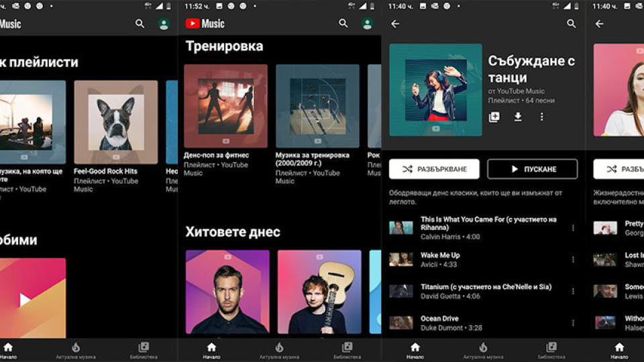Click the Хитовете днес section heading
The height and width of the screenshot is (362, 644).
pos(233,232)
